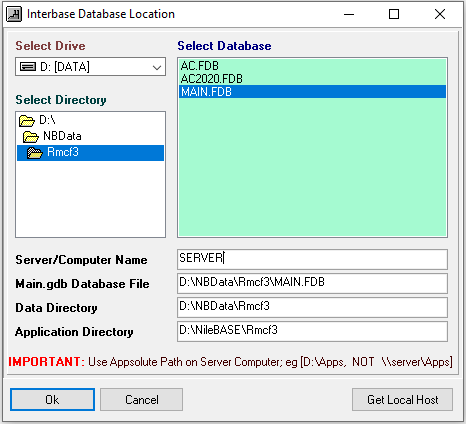Image resolution: width=466 pixels, height=424 pixels.
Task: Click the Cancel button
Action: (x=142, y=399)
